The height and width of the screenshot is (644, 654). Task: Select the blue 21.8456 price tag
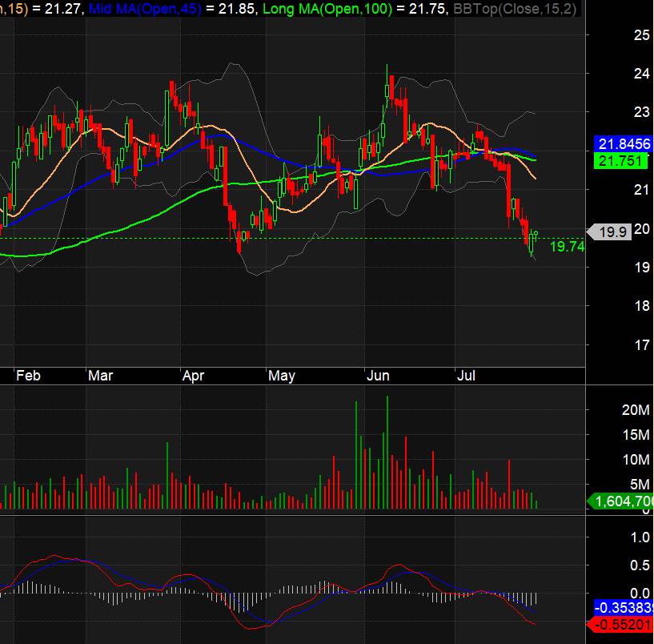coord(624,144)
